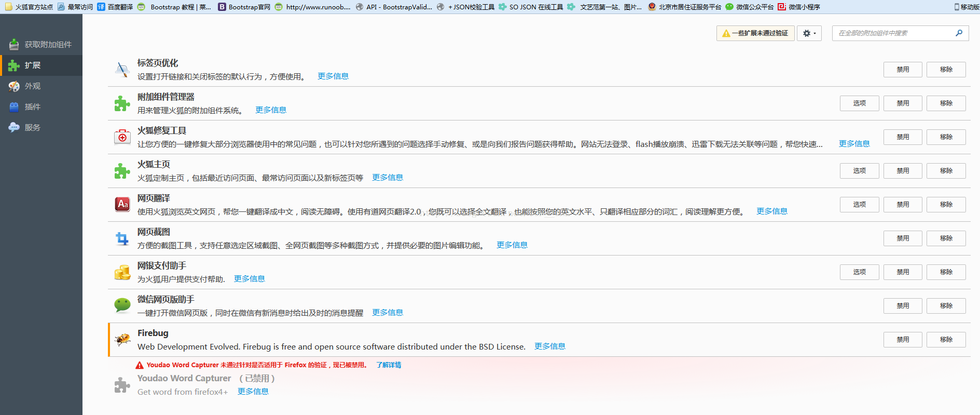Open 最常访问 bookmark
This screenshot has height=415, width=980.
(x=75, y=7)
